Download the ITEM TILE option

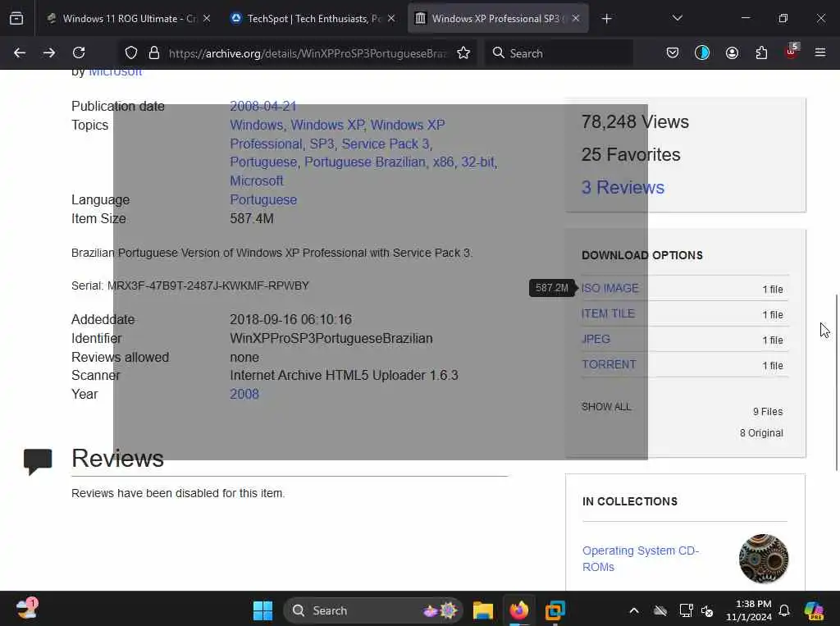pos(608,313)
